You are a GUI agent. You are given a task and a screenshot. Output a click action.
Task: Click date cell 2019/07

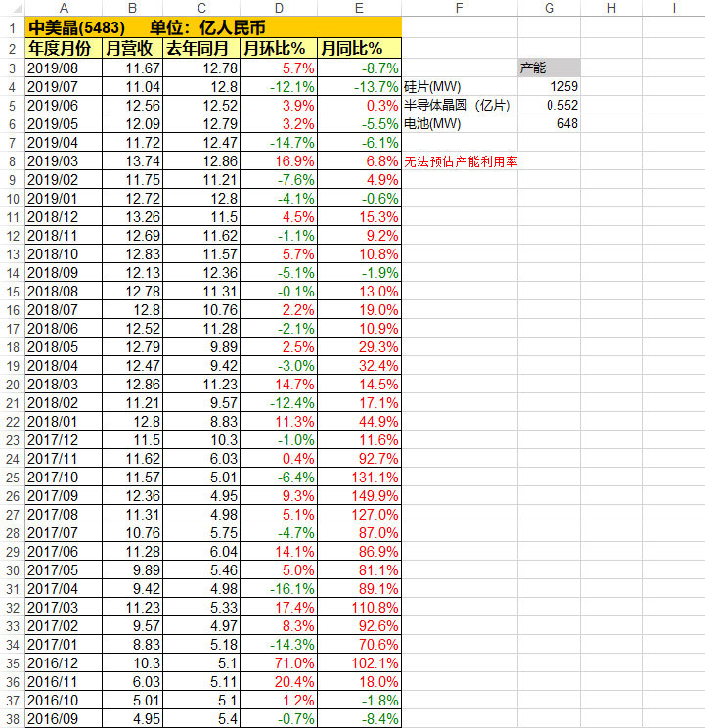(x=64, y=87)
